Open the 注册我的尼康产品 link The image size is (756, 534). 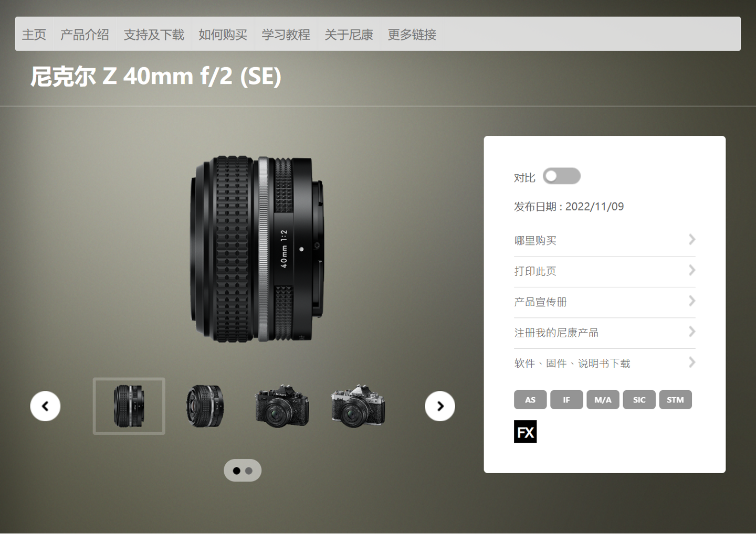(556, 333)
